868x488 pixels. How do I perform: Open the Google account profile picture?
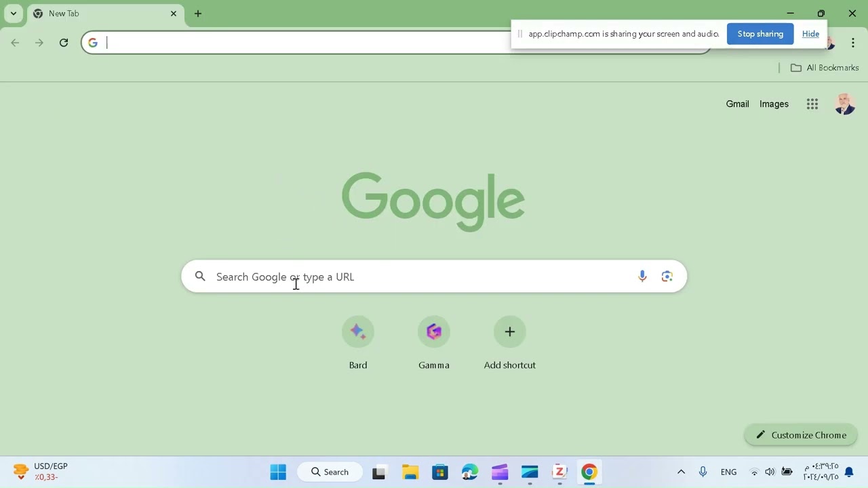[844, 104]
